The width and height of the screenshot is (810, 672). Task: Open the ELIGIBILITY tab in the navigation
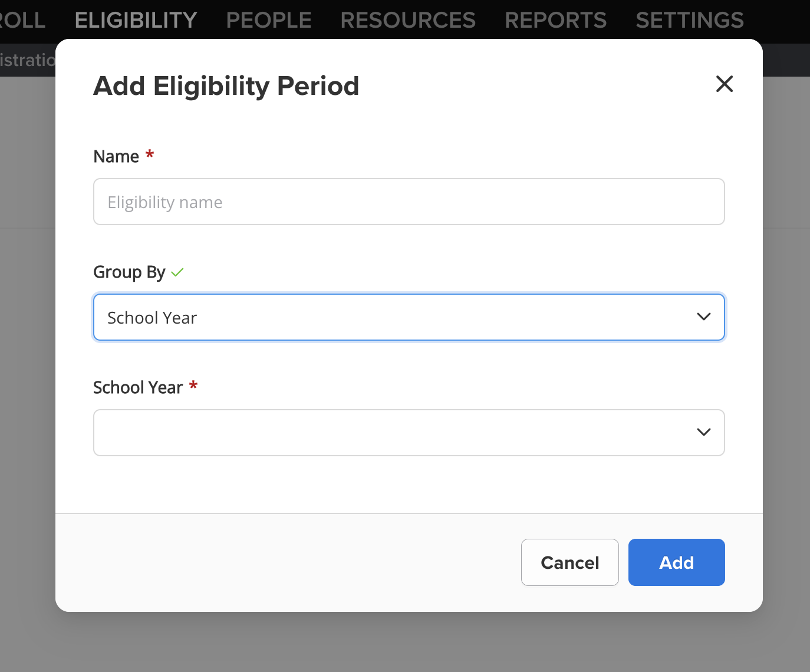(136, 20)
